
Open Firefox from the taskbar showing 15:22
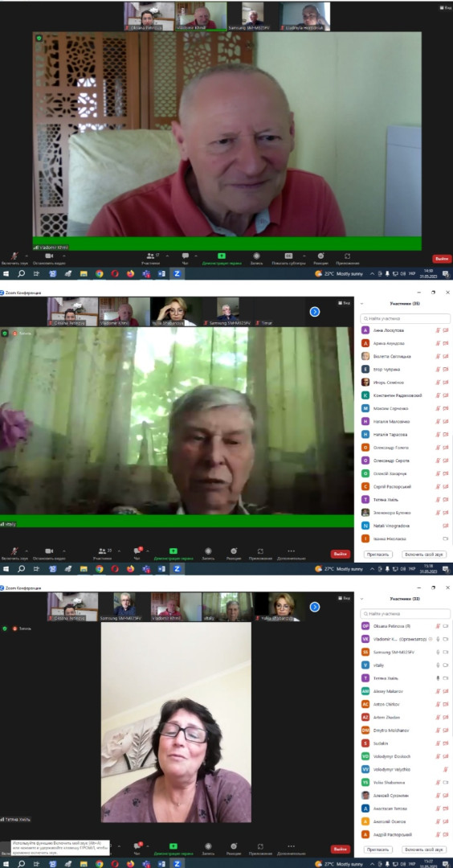point(131,863)
